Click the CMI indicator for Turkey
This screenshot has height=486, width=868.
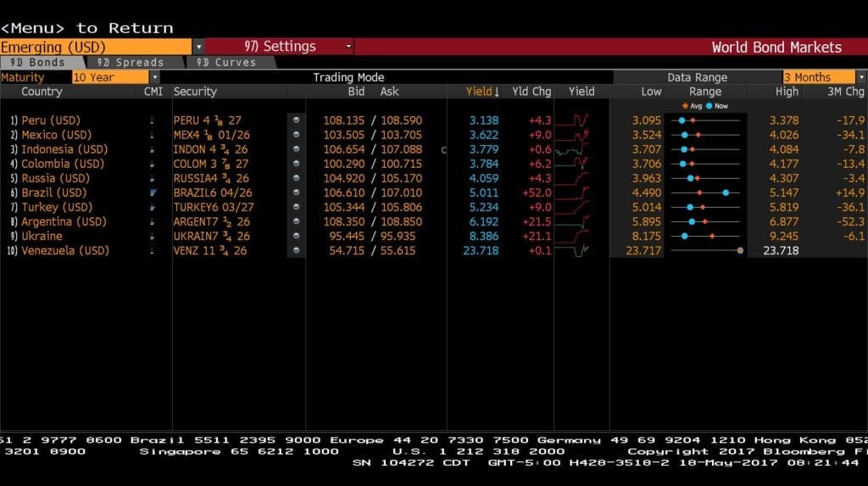(153, 207)
